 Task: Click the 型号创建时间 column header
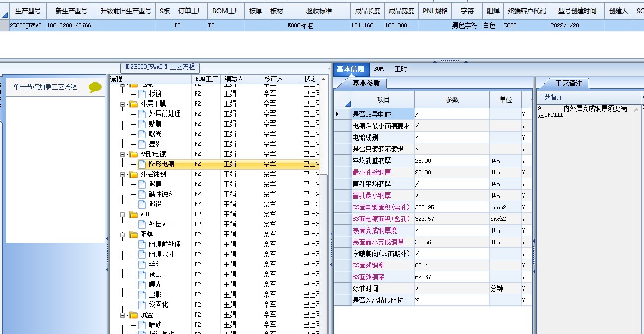pos(577,11)
